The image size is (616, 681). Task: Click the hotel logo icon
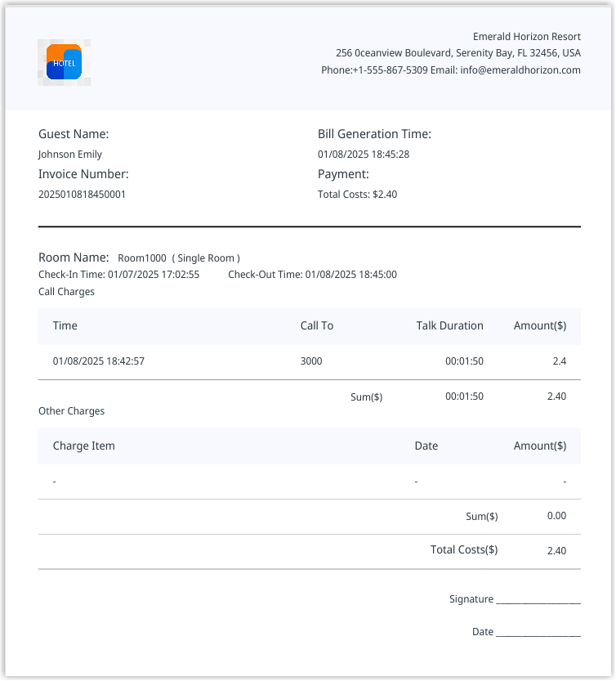coord(64,62)
